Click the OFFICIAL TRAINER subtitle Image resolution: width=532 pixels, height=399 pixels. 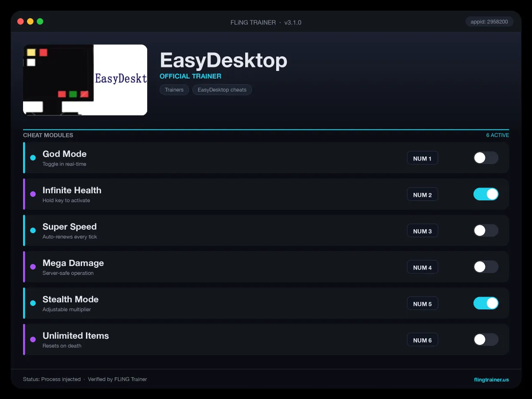click(190, 76)
